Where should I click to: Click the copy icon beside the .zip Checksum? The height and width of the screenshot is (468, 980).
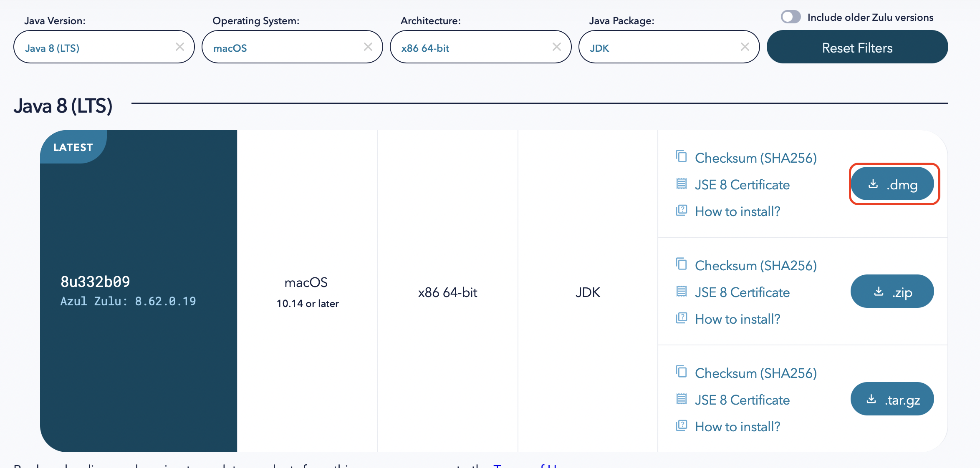[681, 264]
